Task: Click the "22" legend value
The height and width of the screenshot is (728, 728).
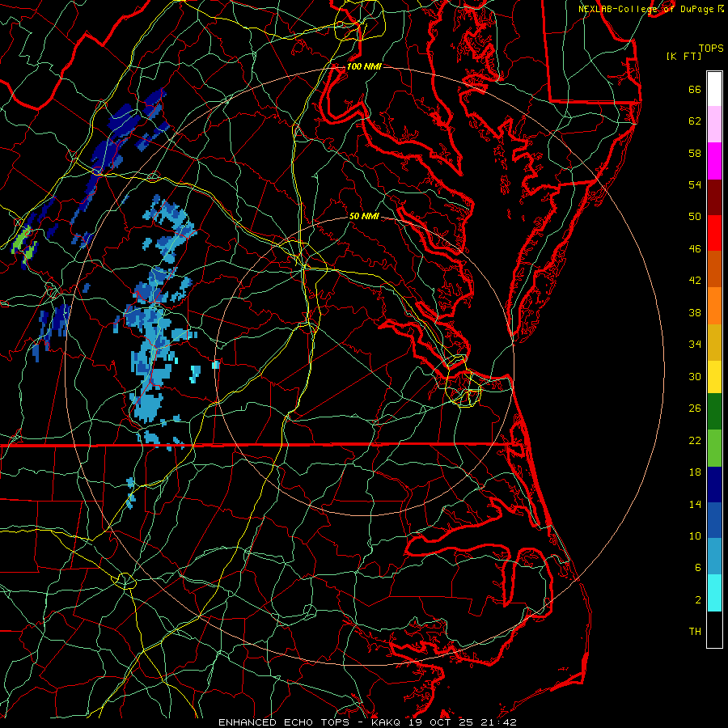Action: (x=695, y=441)
